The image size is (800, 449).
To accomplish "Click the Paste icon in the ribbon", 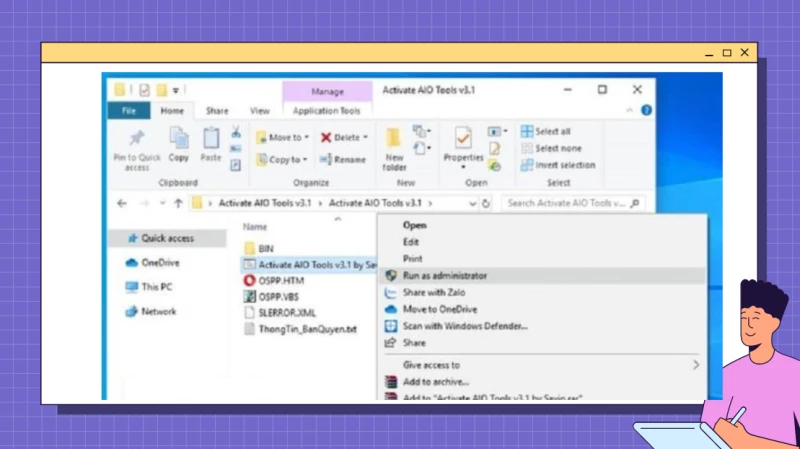I will point(211,139).
